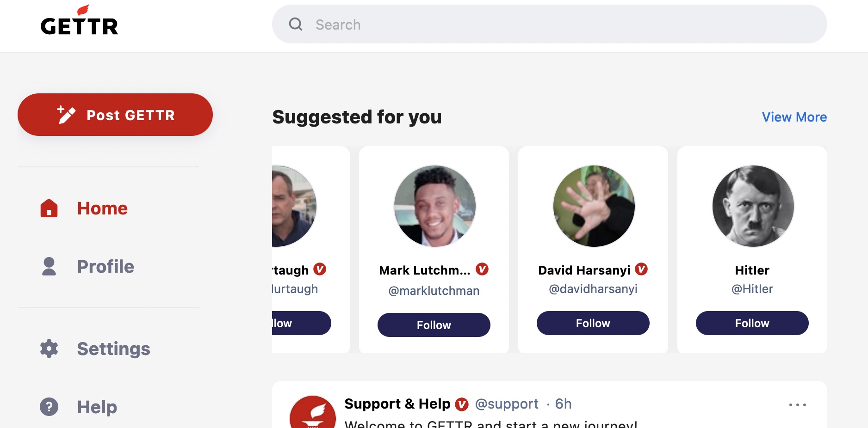This screenshot has width=868, height=428.
Task: Click the @support handle link
Action: coord(507,404)
